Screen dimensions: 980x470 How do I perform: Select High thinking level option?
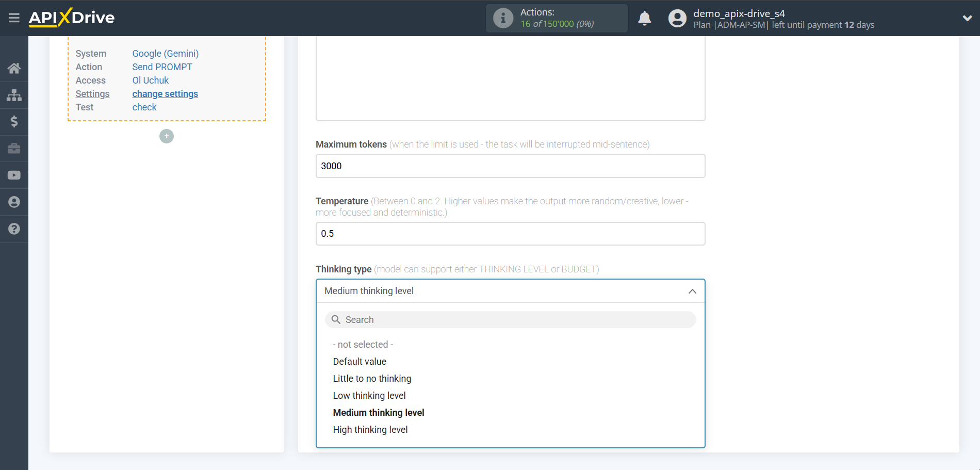pos(370,429)
